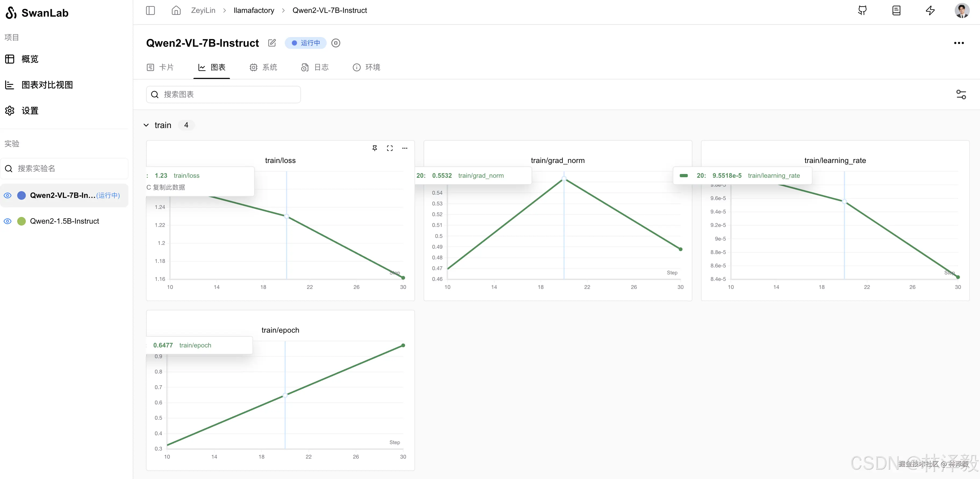The width and height of the screenshot is (980, 479).
Task: Click the home icon in breadcrumb
Action: pyautogui.click(x=176, y=10)
